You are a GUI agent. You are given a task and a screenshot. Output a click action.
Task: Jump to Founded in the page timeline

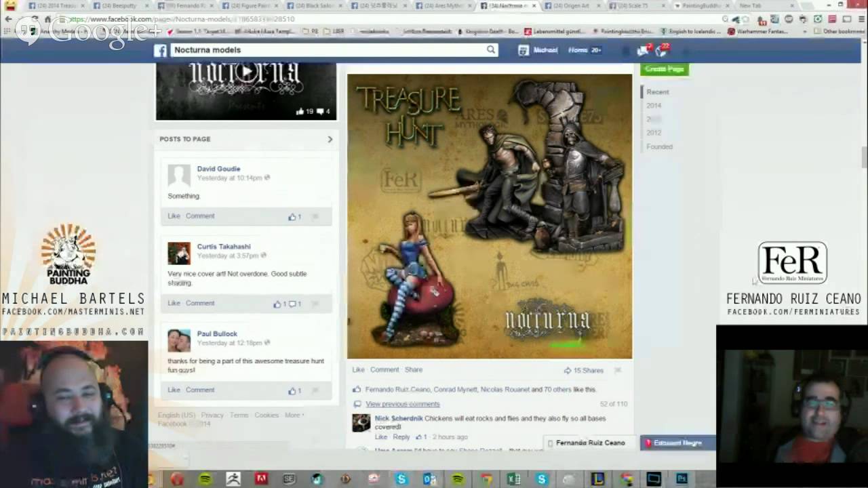[660, 146]
